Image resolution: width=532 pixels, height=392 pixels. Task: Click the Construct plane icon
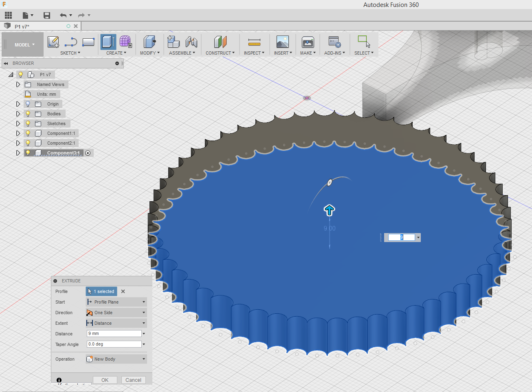pyautogui.click(x=220, y=42)
